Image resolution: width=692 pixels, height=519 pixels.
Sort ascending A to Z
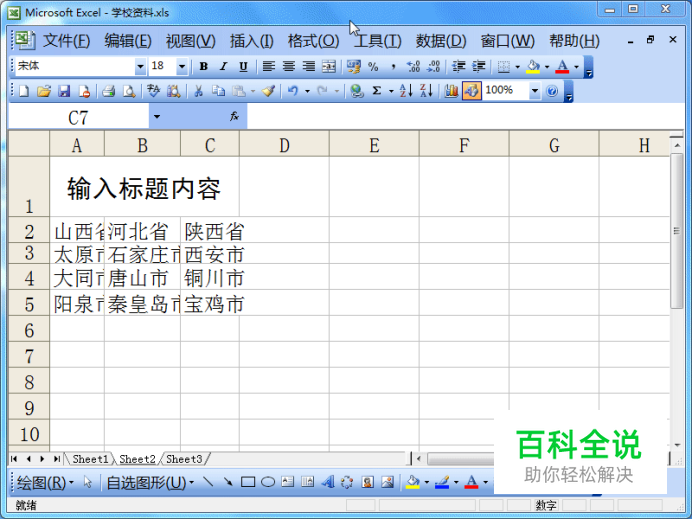[406, 91]
